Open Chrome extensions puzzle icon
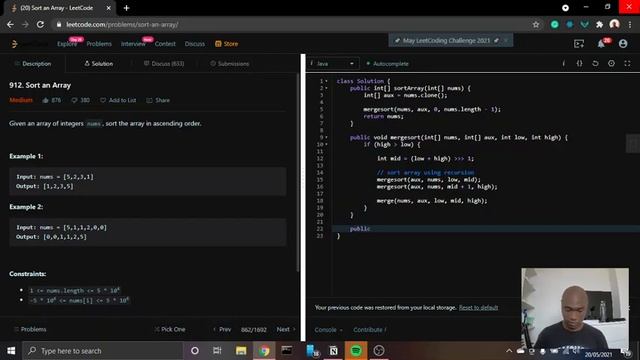Screen dimensions: 640x360 point(599,24)
